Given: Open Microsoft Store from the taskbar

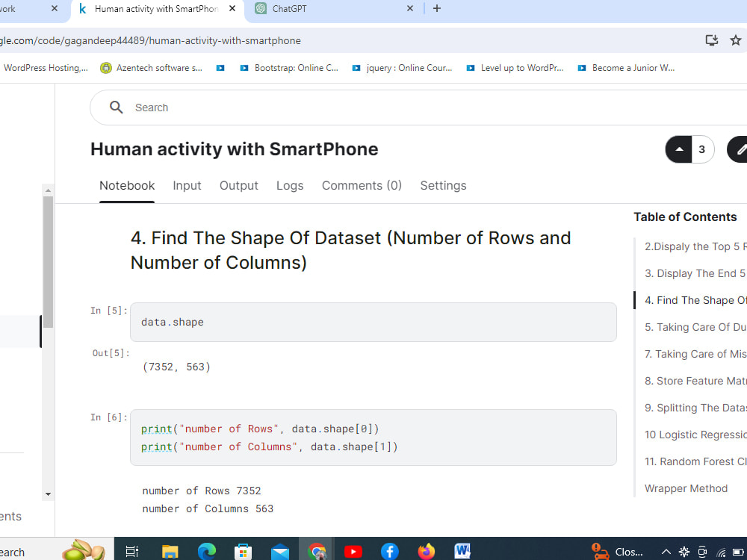Looking at the screenshot, I should [x=243, y=552].
